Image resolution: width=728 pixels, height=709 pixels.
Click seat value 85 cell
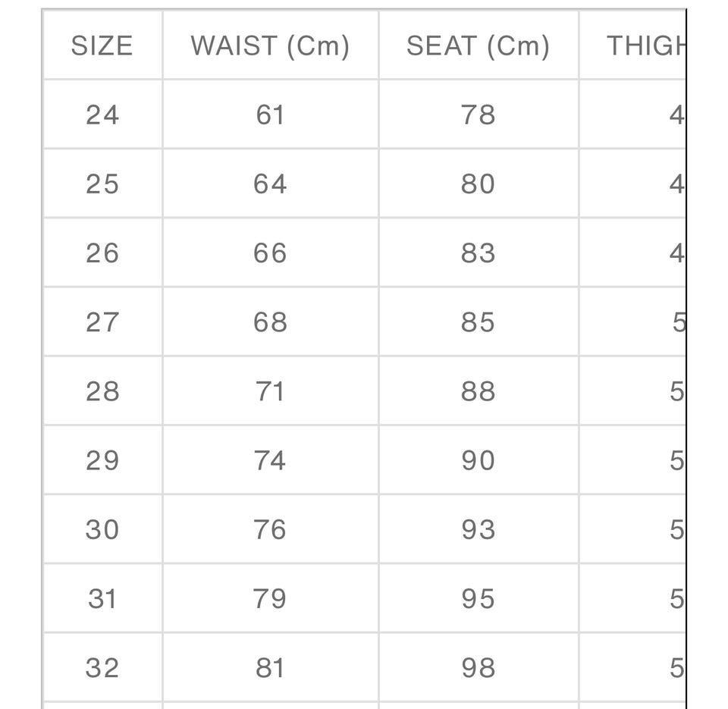pyautogui.click(x=478, y=322)
